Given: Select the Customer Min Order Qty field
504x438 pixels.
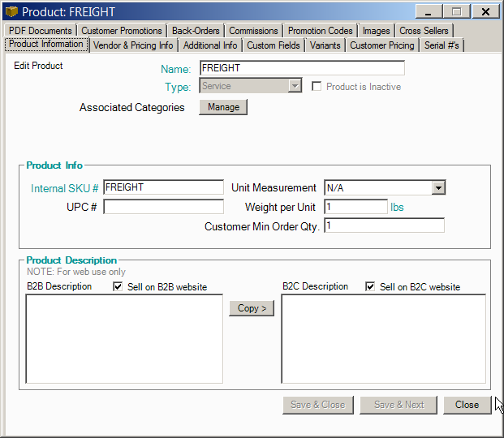Looking at the screenshot, I should [x=384, y=225].
